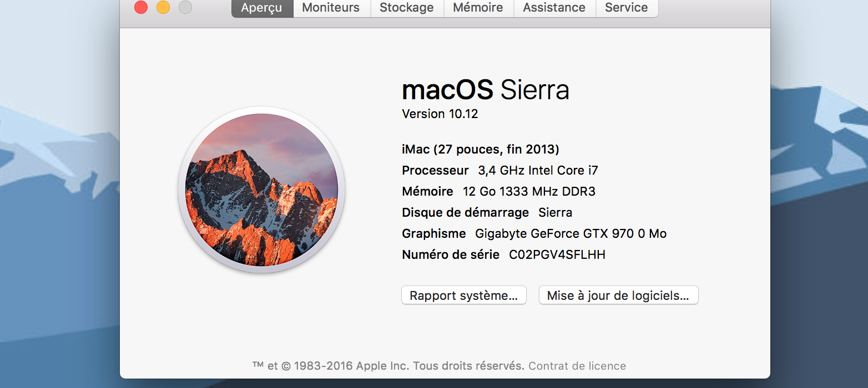Minimize the window with the yellow button
The height and width of the screenshot is (388, 868).
(x=163, y=7)
